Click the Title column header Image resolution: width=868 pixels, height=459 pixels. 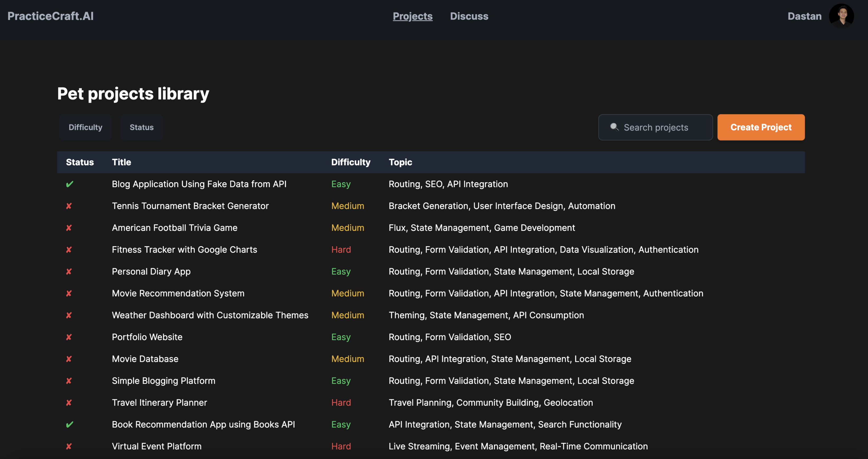click(121, 162)
